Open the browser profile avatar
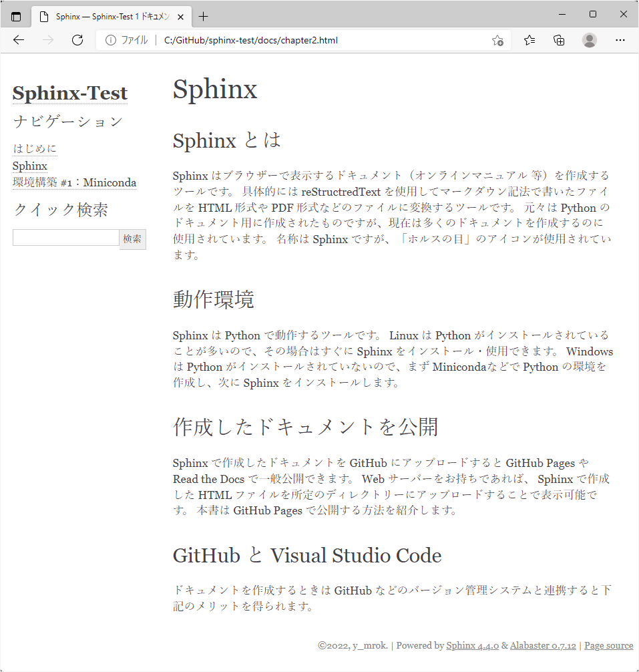 [x=590, y=40]
